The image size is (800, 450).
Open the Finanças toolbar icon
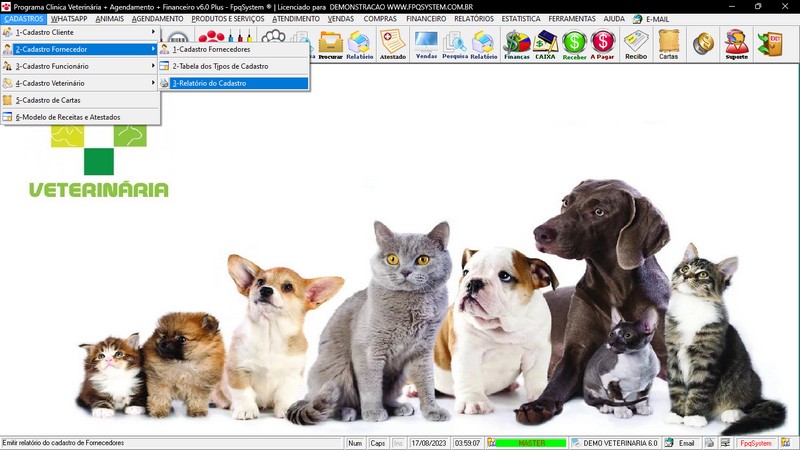coord(517,45)
